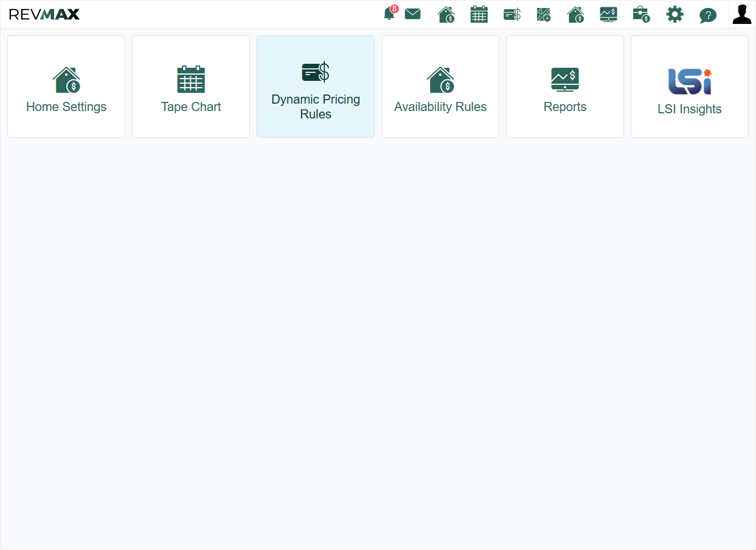Open the Tape Chart card

(191, 87)
